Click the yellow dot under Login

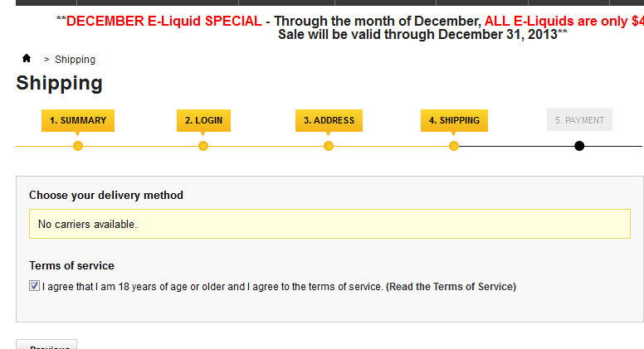[x=203, y=146]
